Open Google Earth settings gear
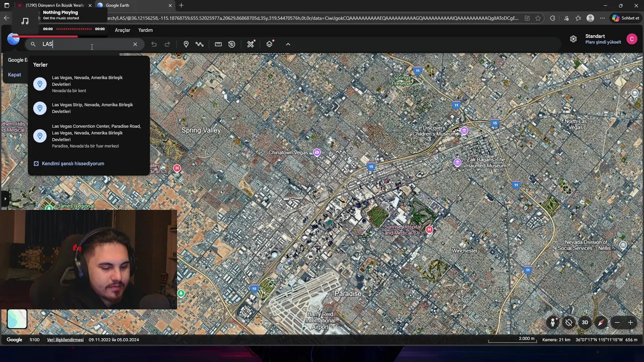The width and height of the screenshot is (644, 362). (573, 39)
